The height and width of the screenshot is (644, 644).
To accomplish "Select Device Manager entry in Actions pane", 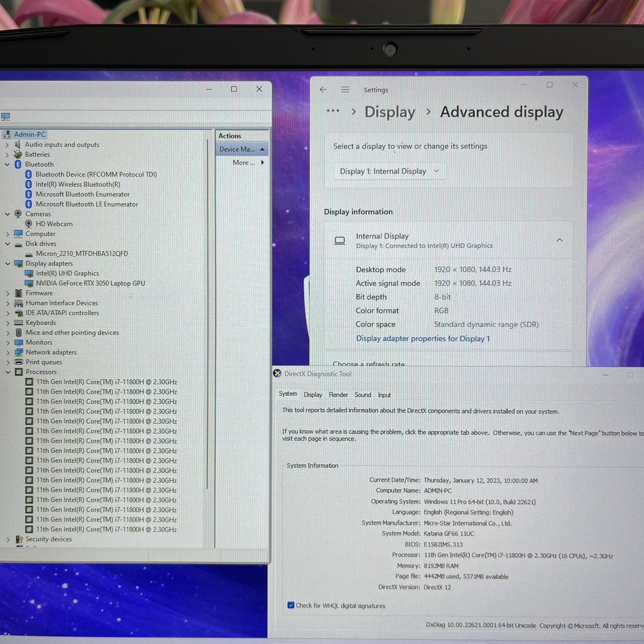I will (242, 149).
